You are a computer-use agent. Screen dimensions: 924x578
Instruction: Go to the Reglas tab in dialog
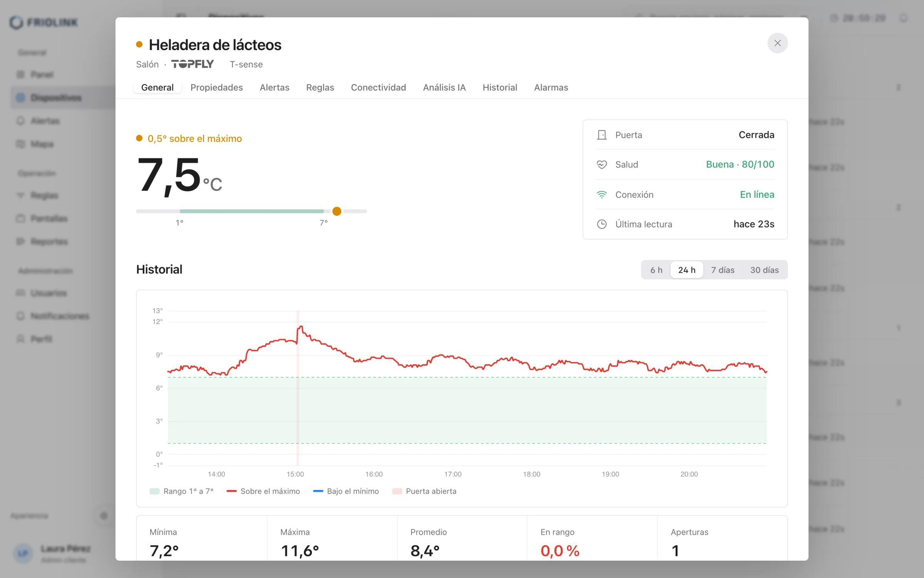320,87
